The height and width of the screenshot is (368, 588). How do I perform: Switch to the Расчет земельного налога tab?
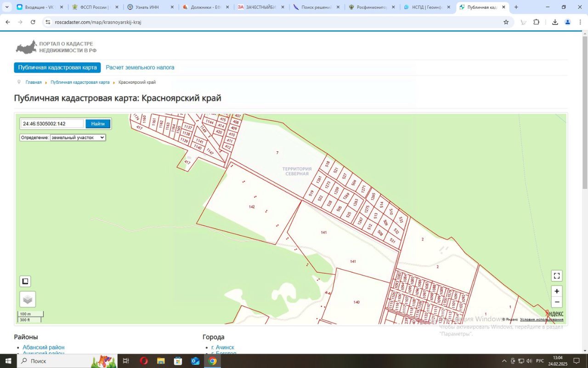tap(140, 68)
